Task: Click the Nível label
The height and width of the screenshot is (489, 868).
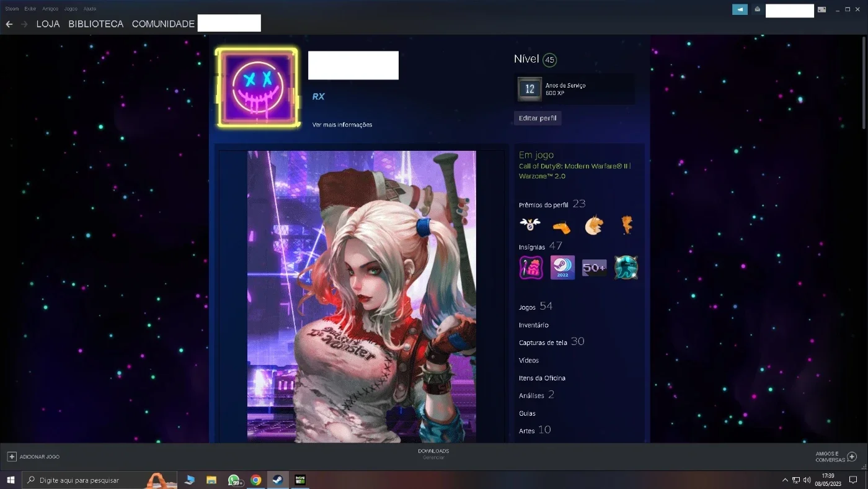Action: (526, 59)
